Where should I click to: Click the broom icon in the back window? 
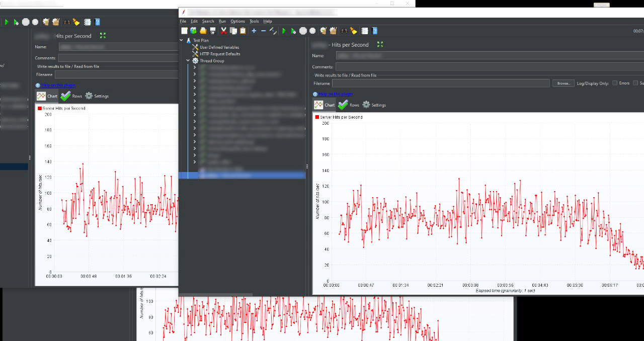pos(76,22)
